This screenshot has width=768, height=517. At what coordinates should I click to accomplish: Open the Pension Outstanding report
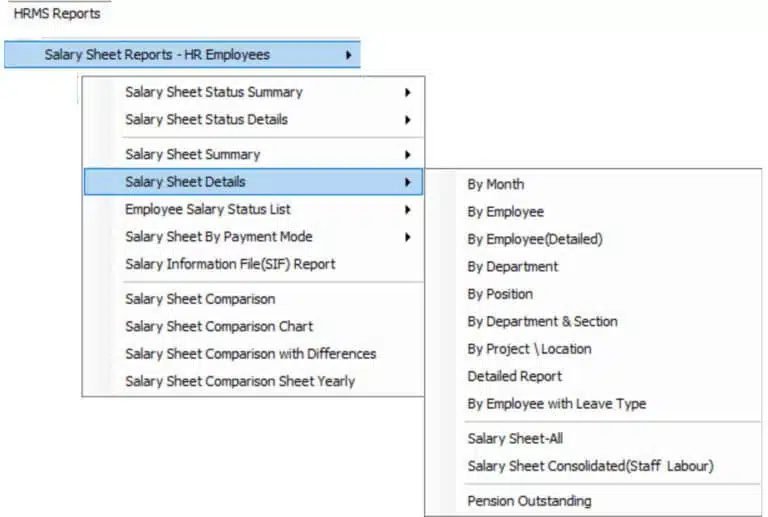[529, 501]
